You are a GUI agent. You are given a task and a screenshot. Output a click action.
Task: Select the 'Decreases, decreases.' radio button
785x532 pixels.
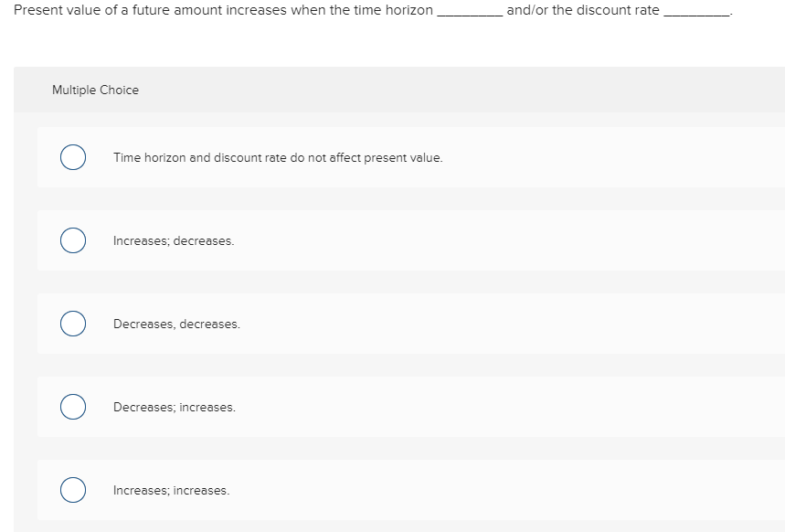tap(73, 324)
